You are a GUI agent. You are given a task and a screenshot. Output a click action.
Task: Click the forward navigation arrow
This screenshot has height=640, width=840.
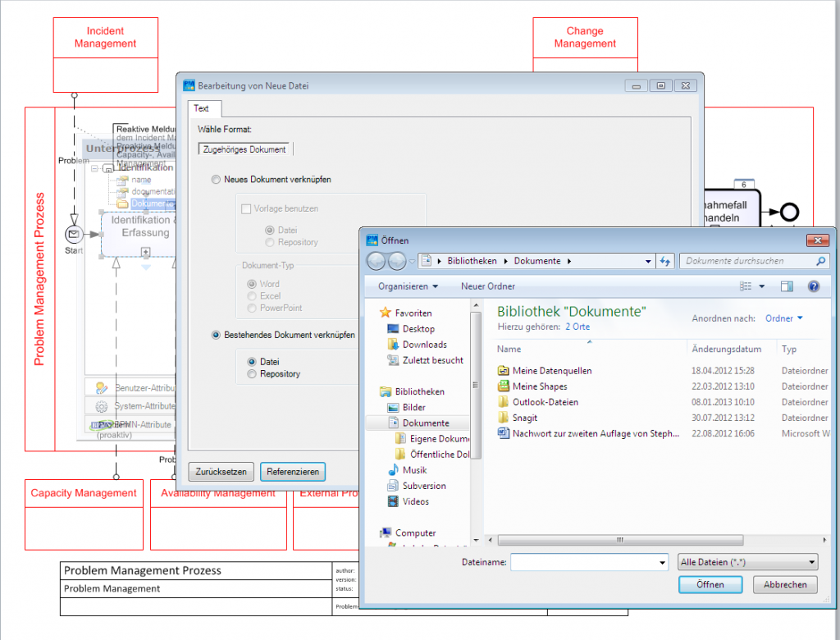point(397,262)
